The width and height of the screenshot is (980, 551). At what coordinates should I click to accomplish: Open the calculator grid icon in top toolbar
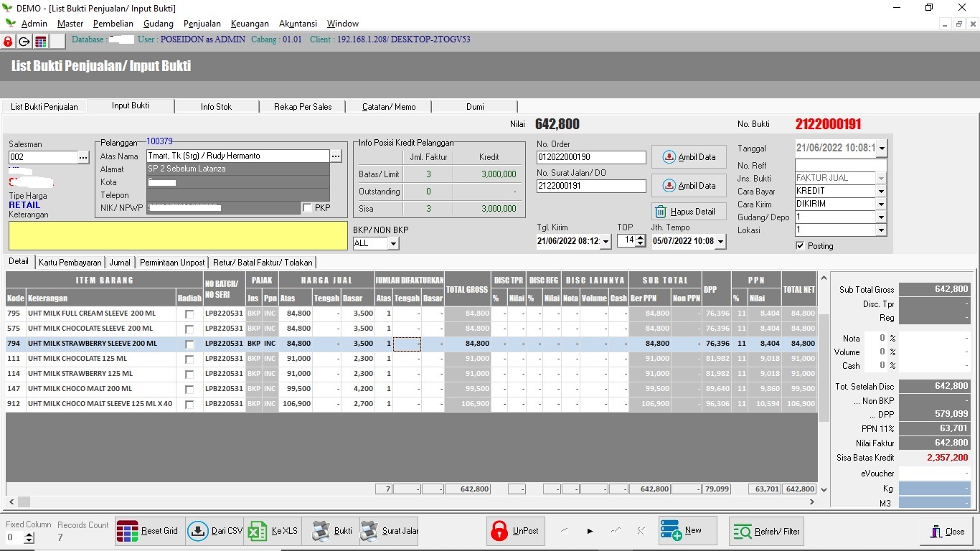click(41, 42)
